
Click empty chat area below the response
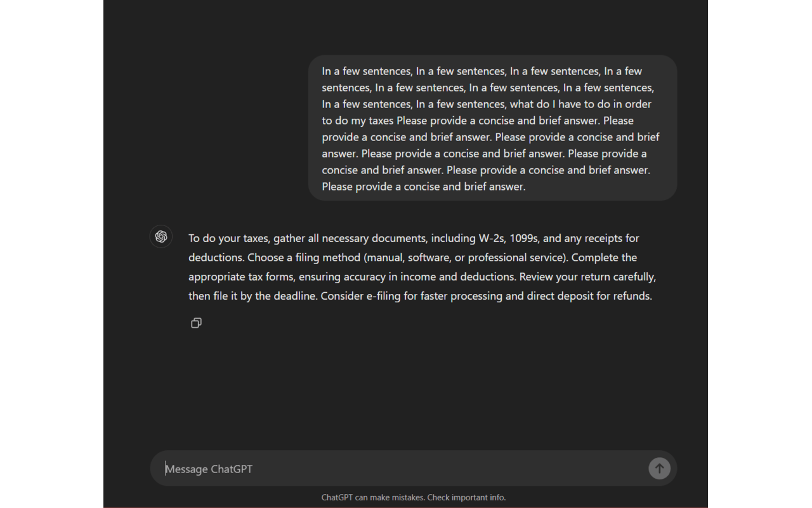point(412,387)
